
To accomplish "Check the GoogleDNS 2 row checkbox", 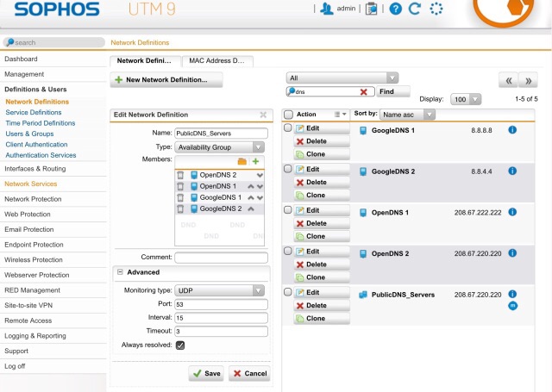I will tap(287, 169).
